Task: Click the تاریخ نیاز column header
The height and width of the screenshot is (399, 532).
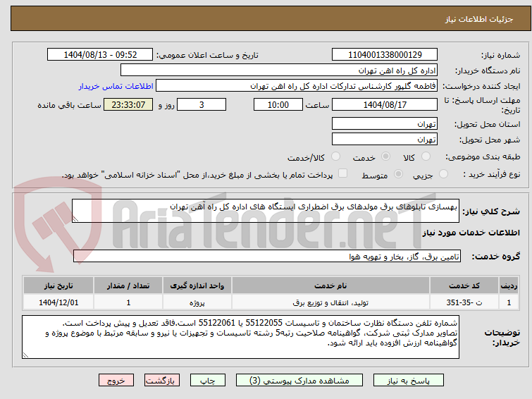Action: click(58, 286)
